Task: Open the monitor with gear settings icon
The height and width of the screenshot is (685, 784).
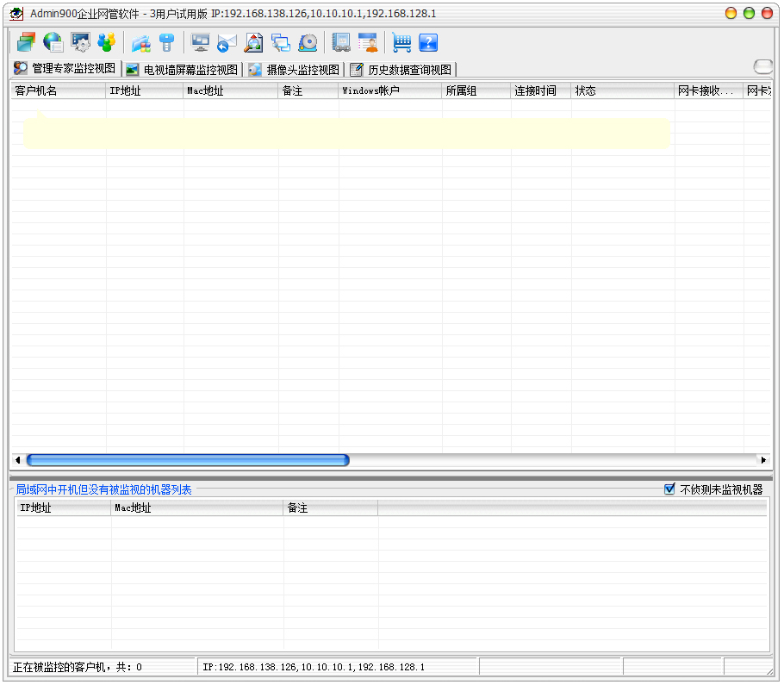Action: [x=80, y=42]
